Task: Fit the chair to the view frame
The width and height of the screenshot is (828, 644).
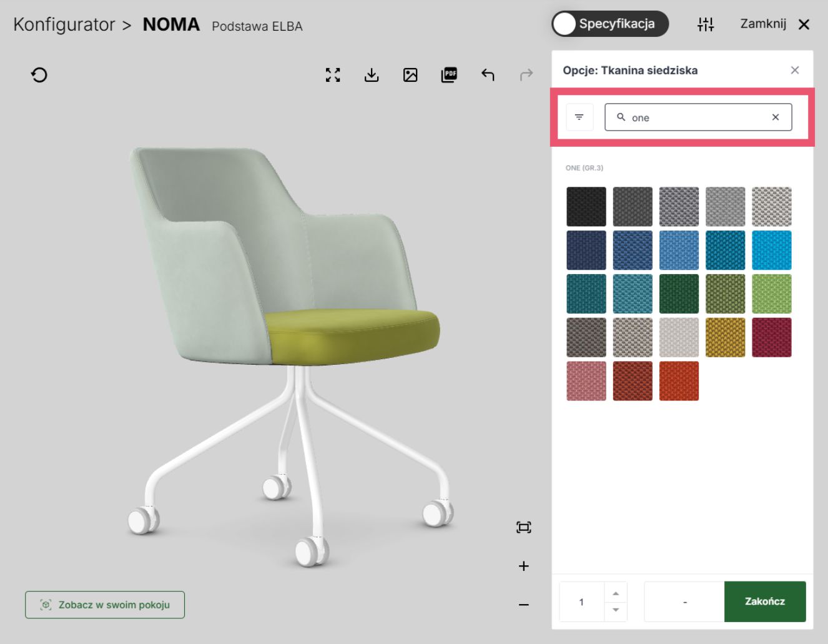Action: tap(524, 528)
